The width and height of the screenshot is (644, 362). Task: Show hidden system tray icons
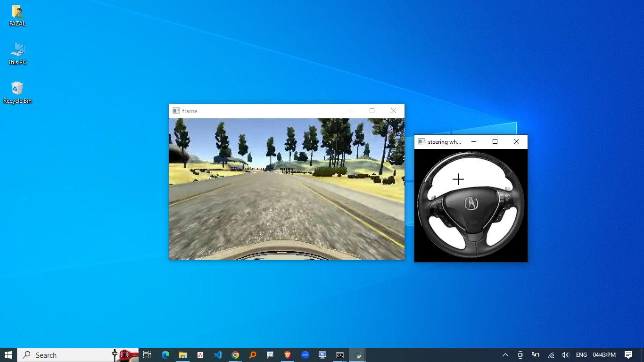click(x=505, y=355)
